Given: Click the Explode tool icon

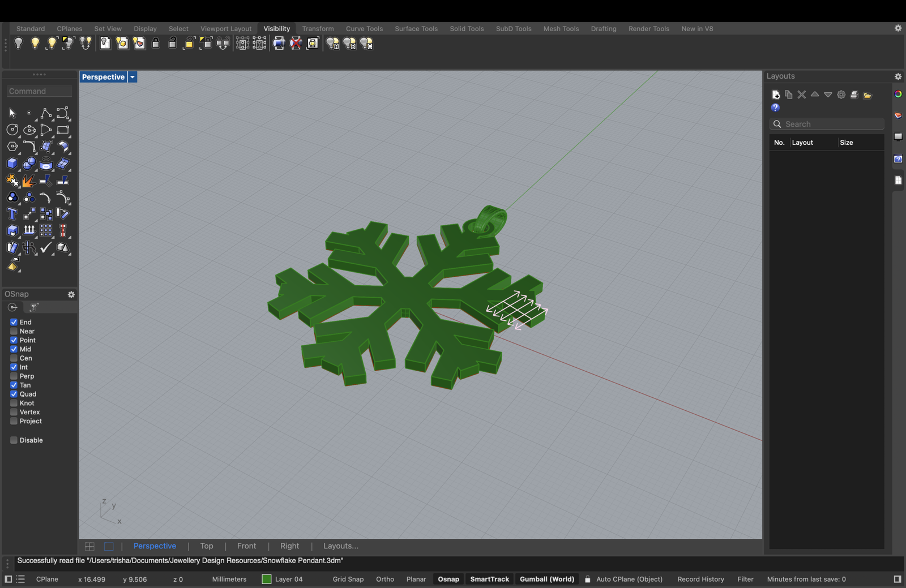Looking at the screenshot, I should click(x=28, y=181).
